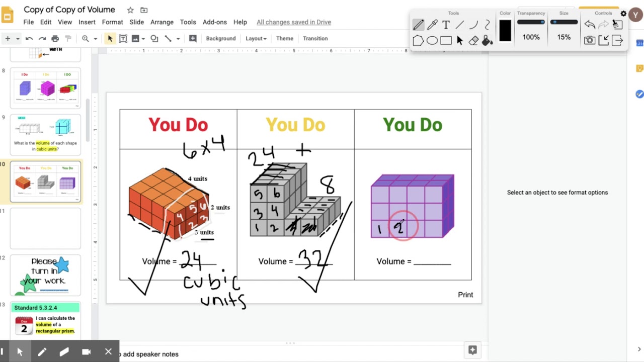Select the pointer arrow in annotation toolbar
The image size is (644, 362).
460,41
